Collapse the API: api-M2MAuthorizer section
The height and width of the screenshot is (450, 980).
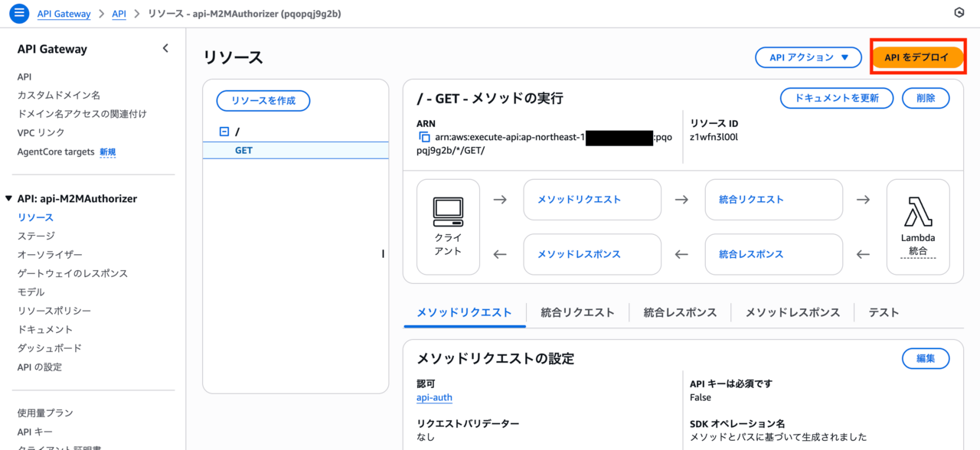pyautogui.click(x=9, y=199)
